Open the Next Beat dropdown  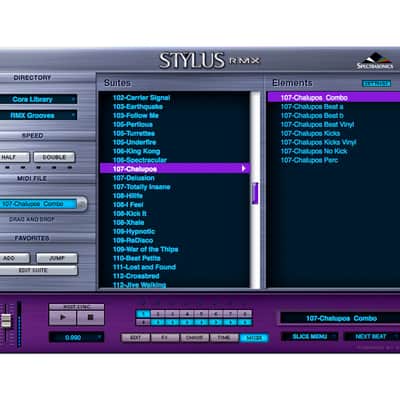click(x=371, y=337)
